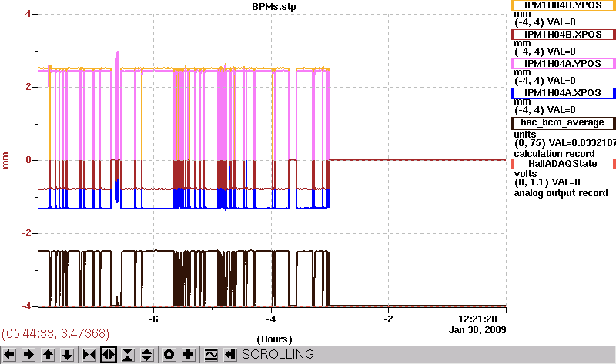This screenshot has height=364, width=616.
Task: Click the cursor readout (05:44:33, 3.47368)
Action: (55, 333)
